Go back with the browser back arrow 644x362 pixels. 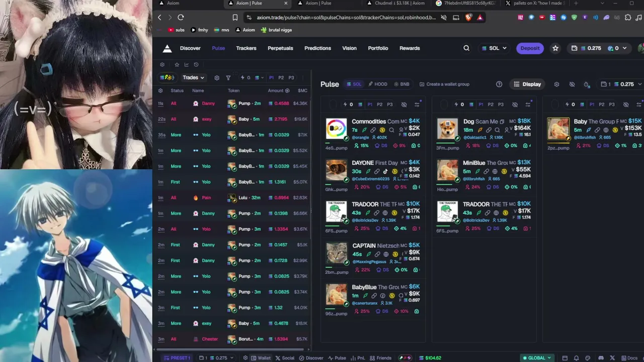159,18
